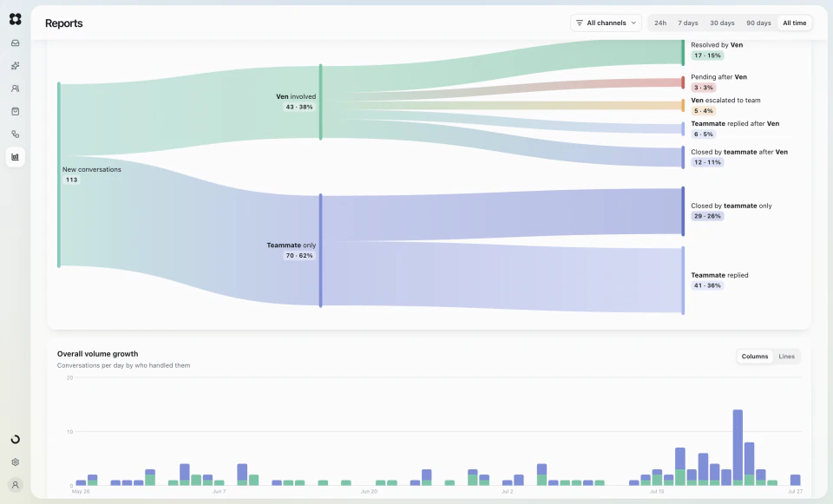Click the "6 · 5%" badge

click(704, 134)
